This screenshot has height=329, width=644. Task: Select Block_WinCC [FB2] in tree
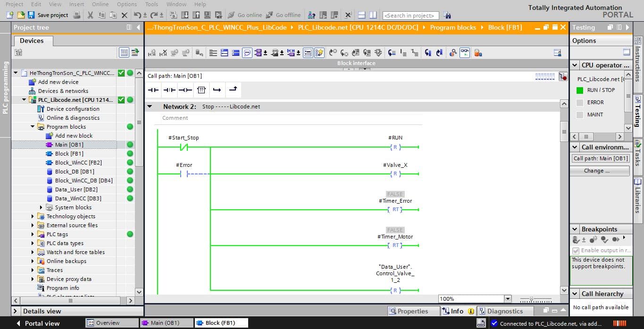(78, 163)
